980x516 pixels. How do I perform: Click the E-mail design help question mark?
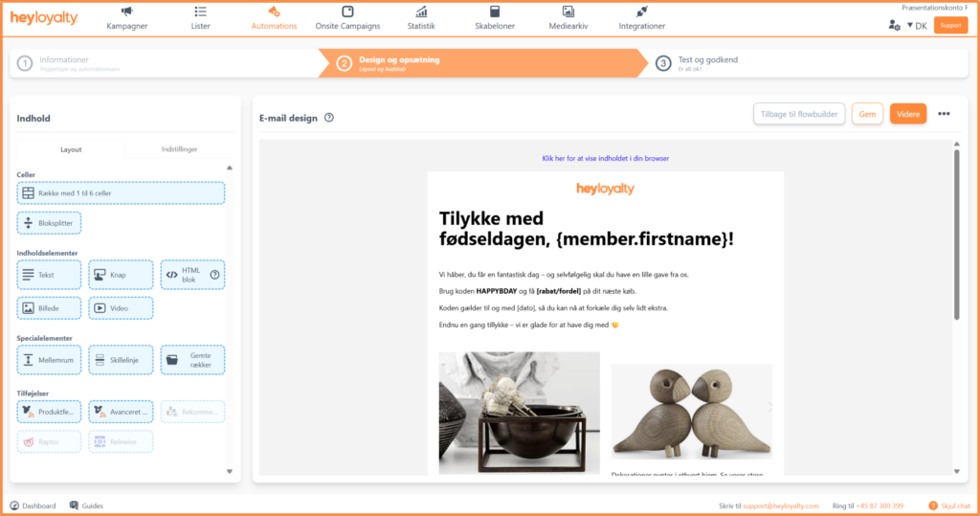pos(329,118)
